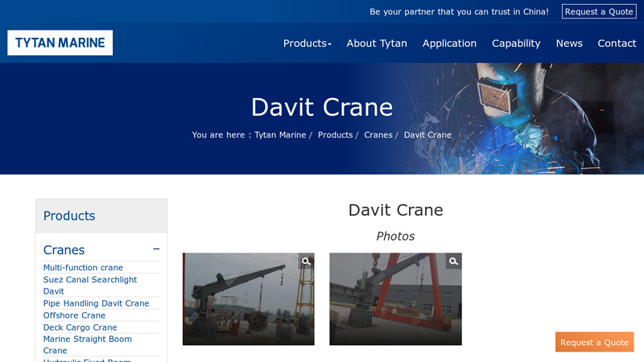This screenshot has height=362, width=644.
Task: Open the Products dropdown menu
Action: (x=308, y=43)
